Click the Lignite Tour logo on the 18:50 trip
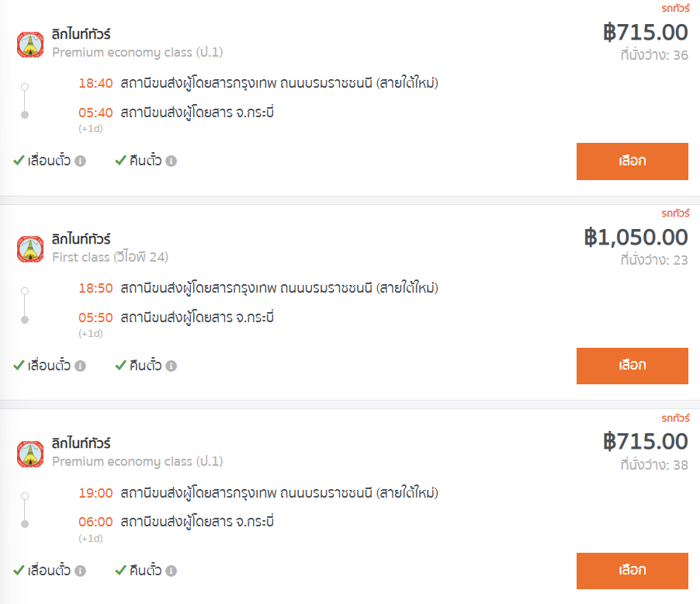Screen dimensions: 700x604 click(30, 249)
